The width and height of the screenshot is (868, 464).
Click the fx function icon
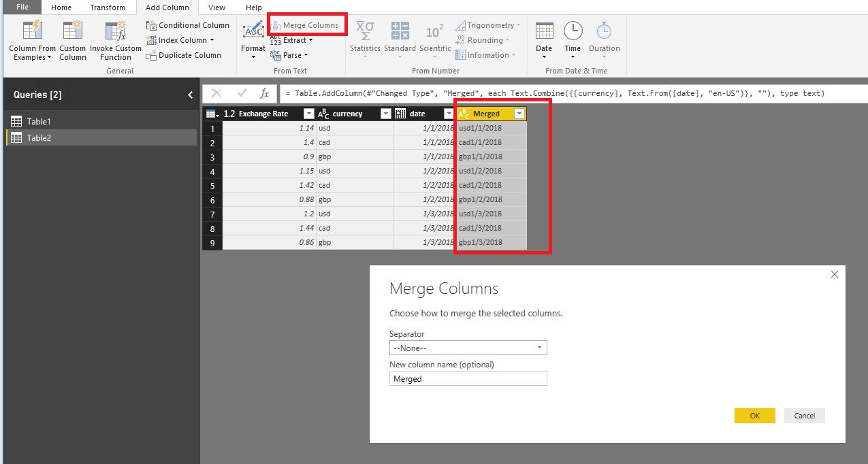pos(265,93)
